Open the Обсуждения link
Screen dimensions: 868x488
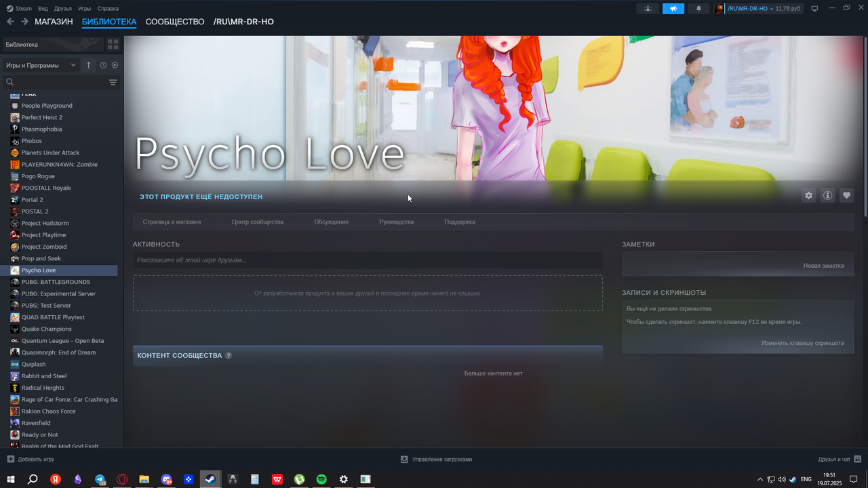[331, 222]
